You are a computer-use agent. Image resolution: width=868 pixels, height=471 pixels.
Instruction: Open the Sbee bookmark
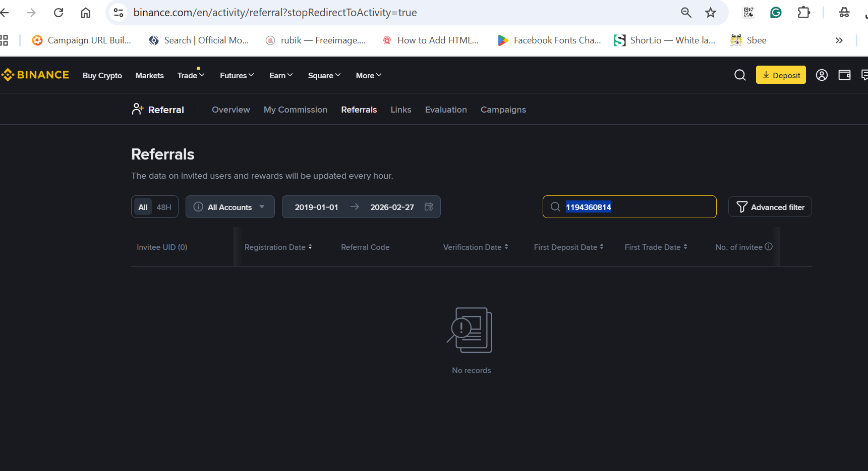click(748, 40)
